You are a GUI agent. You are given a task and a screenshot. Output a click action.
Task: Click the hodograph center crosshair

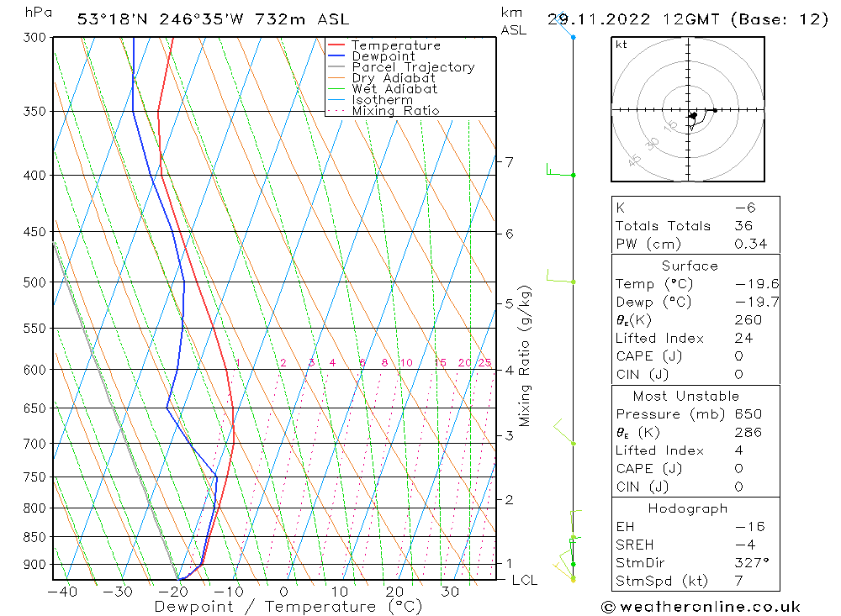(x=689, y=109)
